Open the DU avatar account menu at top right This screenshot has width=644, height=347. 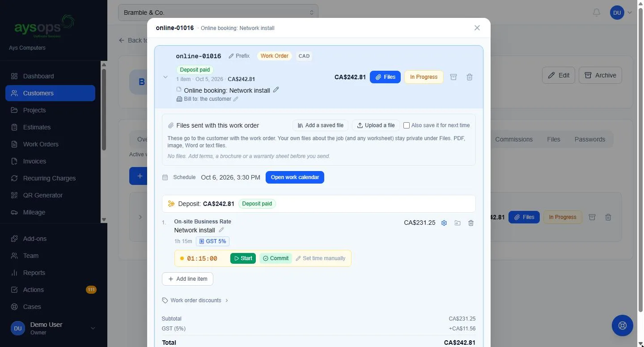[621, 13]
